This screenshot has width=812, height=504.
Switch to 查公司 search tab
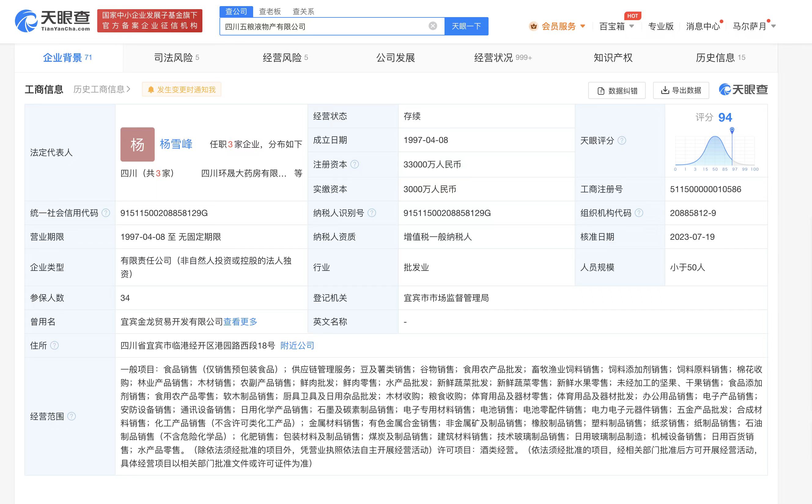236,12
